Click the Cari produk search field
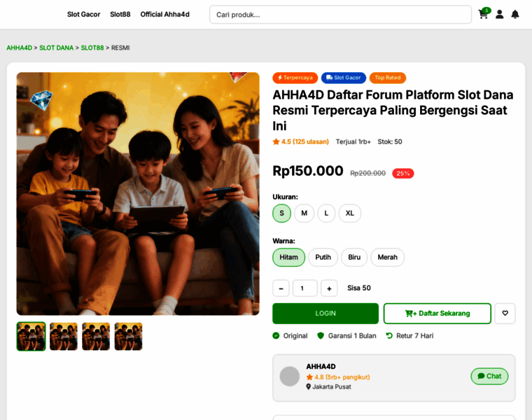The width and height of the screenshot is (532, 420). pos(340,14)
